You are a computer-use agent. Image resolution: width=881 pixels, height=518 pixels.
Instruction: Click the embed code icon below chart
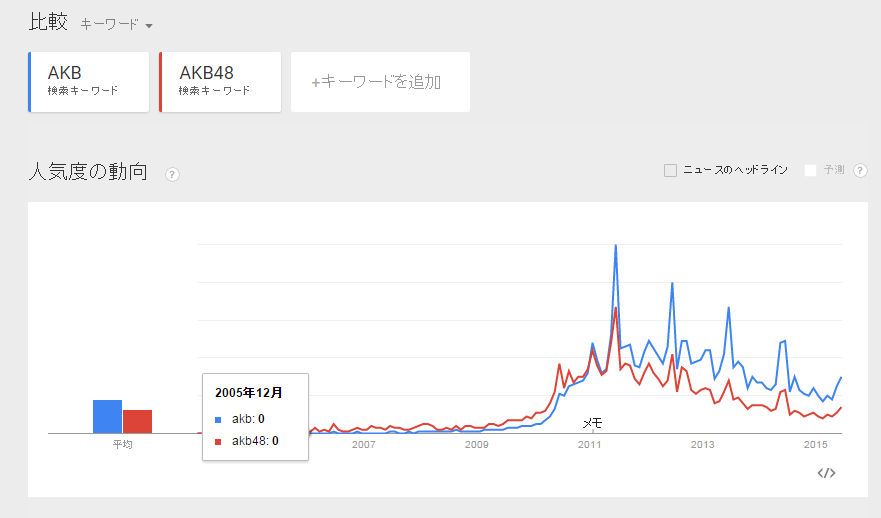(826, 473)
